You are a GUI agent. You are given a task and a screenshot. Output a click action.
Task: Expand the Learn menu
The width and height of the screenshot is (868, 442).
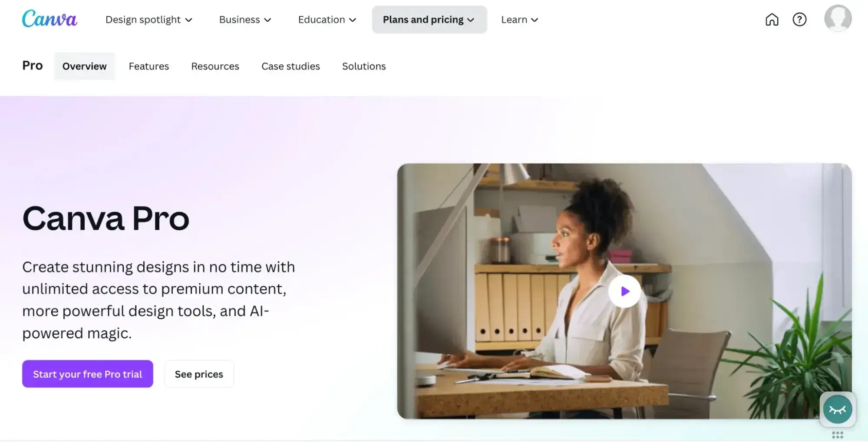tap(519, 20)
